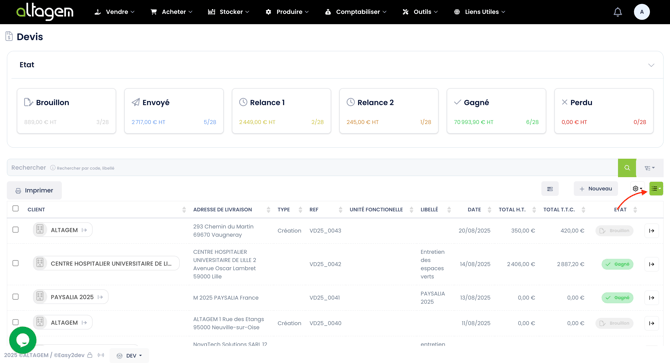Open the gear settings dropdown
Image resolution: width=670 pixels, height=363 pixels.
(x=637, y=189)
